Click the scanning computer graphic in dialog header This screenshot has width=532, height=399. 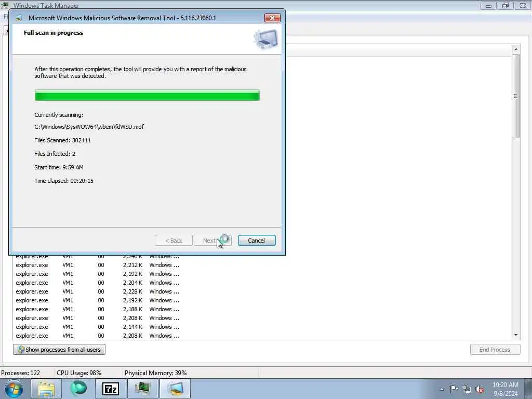pos(265,39)
